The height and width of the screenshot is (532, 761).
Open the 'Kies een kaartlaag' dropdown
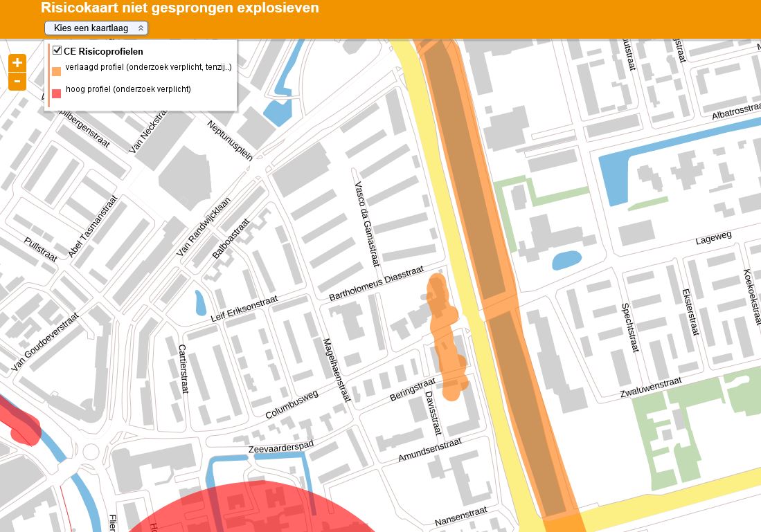[96, 28]
